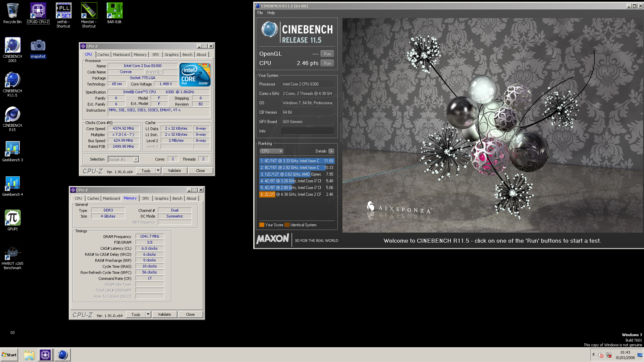Select ranking entry 2C/2T @ 4.38 GHz
The image size is (644, 362).
[297, 194]
